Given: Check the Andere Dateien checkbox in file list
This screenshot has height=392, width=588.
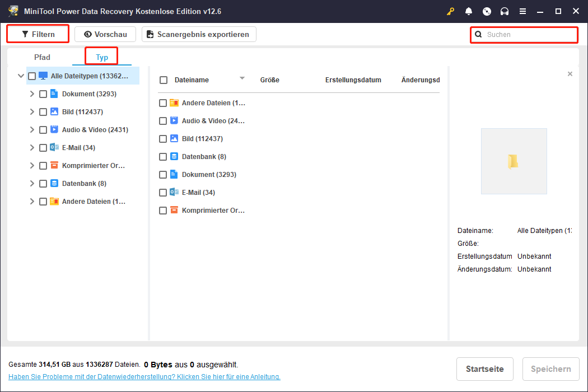Looking at the screenshot, I should pyautogui.click(x=163, y=103).
